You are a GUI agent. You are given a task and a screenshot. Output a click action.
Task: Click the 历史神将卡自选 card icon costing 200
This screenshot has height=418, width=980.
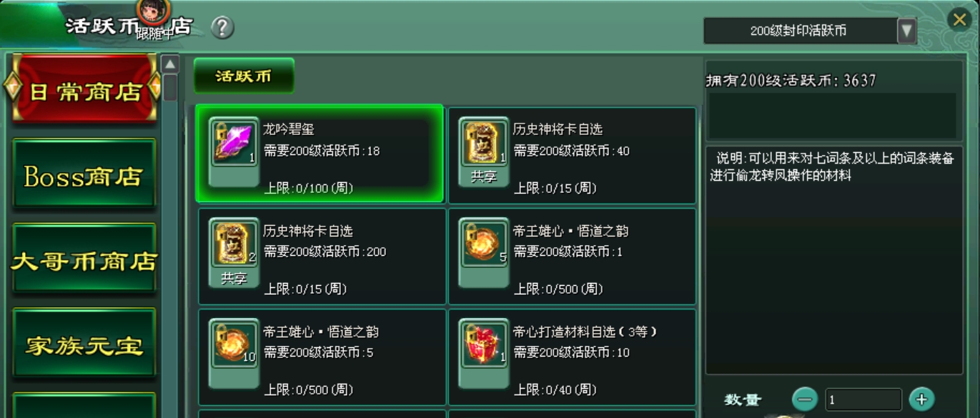(234, 243)
